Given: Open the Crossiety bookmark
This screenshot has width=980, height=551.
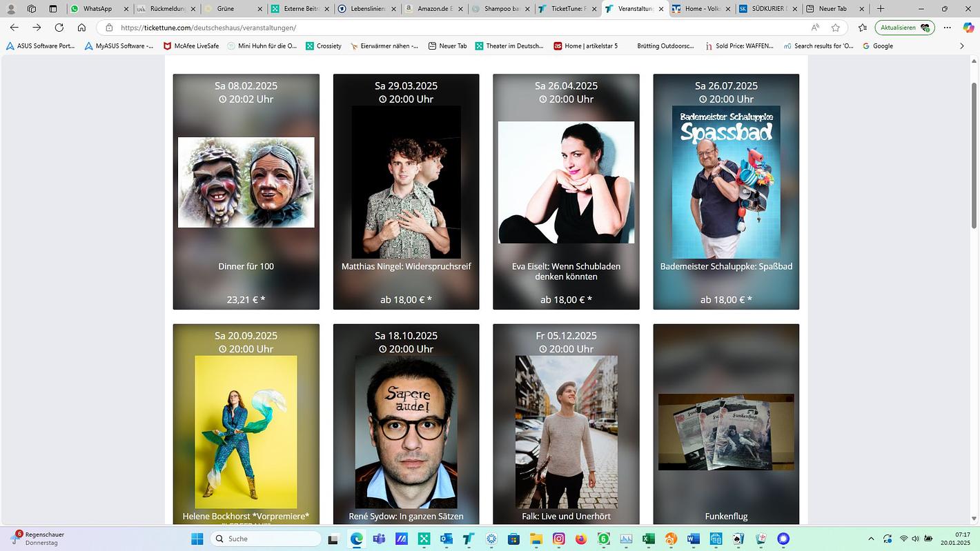Looking at the screenshot, I should click(323, 46).
